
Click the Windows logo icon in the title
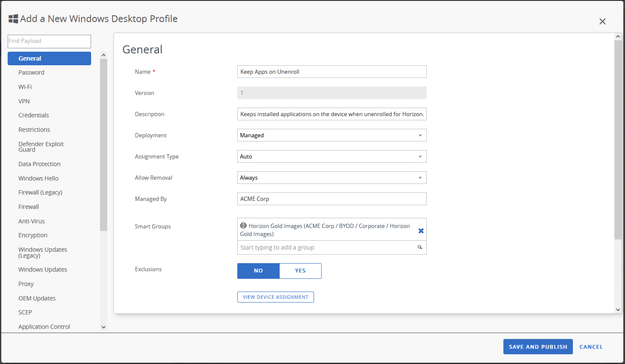13,19
